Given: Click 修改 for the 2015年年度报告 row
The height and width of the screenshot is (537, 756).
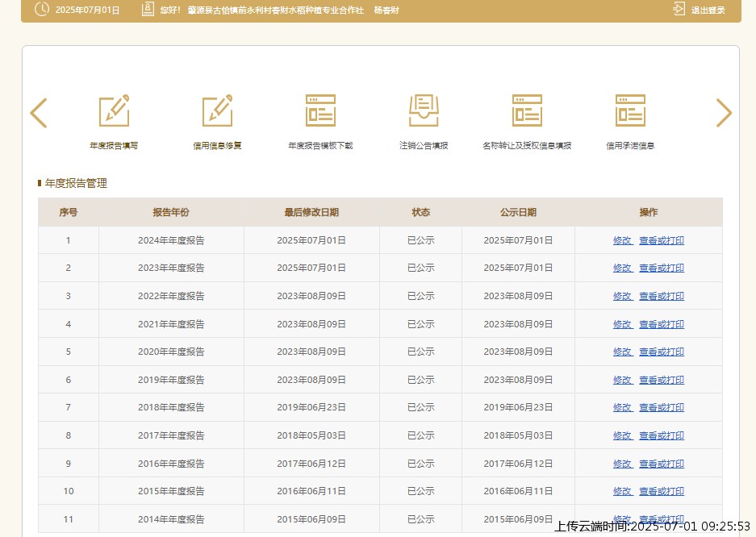Looking at the screenshot, I should [x=622, y=491].
